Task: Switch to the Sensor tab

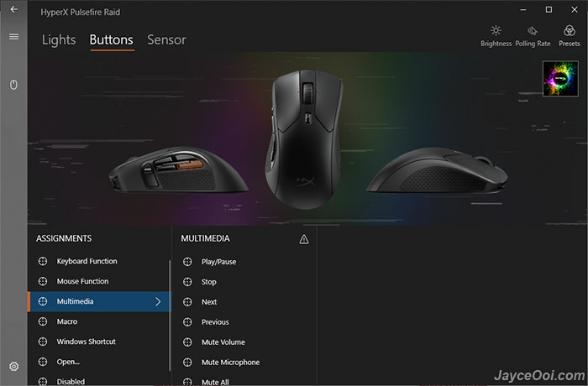Action: pos(166,39)
